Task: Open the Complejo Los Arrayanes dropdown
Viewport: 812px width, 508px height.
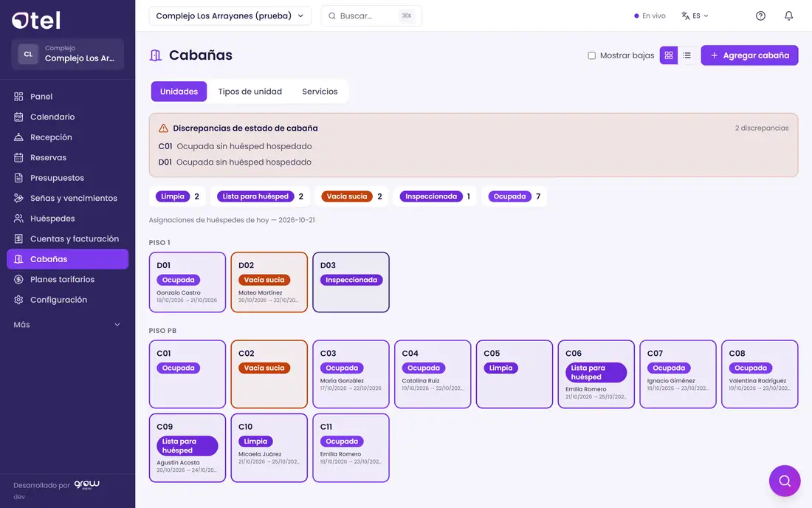Action: click(x=230, y=16)
